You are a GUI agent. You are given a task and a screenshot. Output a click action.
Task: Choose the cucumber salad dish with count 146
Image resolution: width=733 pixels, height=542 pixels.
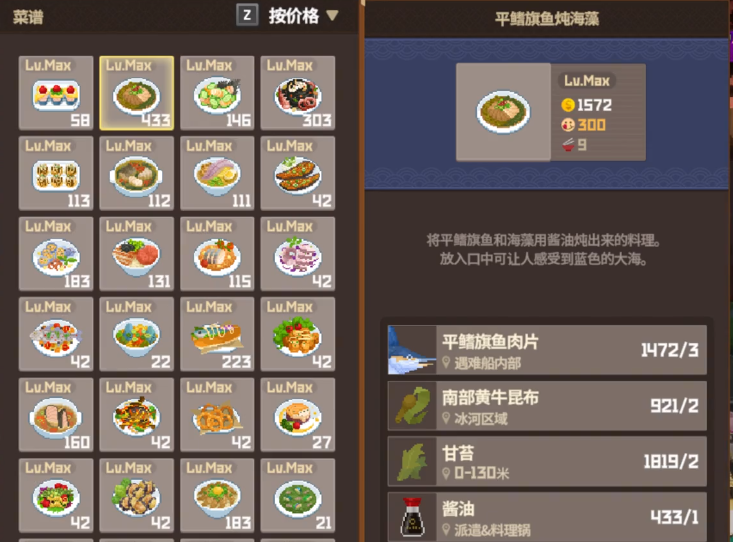217,93
